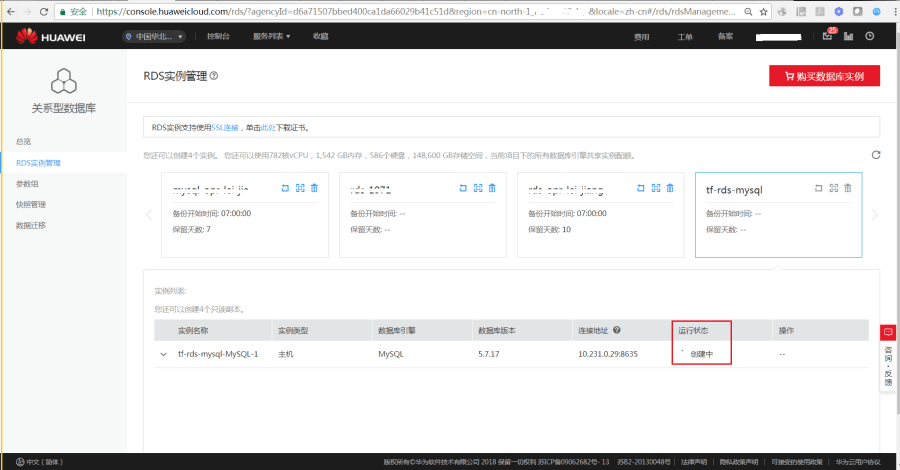Click scale icon on card with 保留天数 10

click(x=656, y=188)
